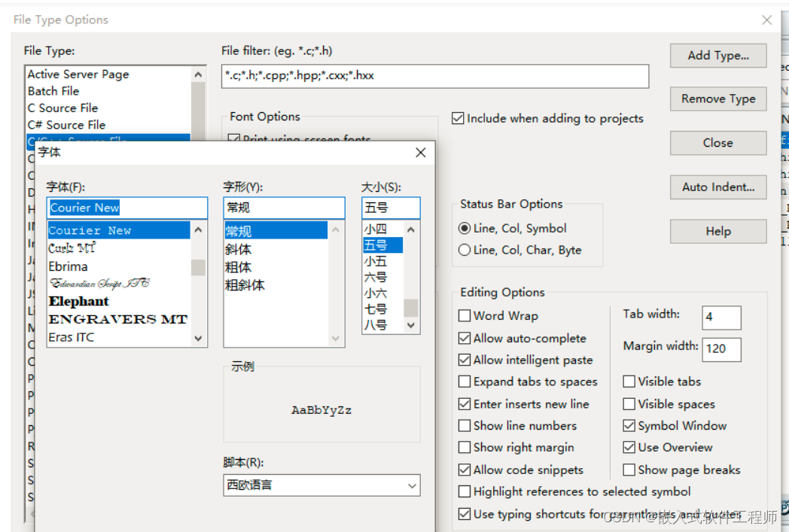The height and width of the screenshot is (532, 789).
Task: Select 七号 font size
Action: click(x=382, y=309)
